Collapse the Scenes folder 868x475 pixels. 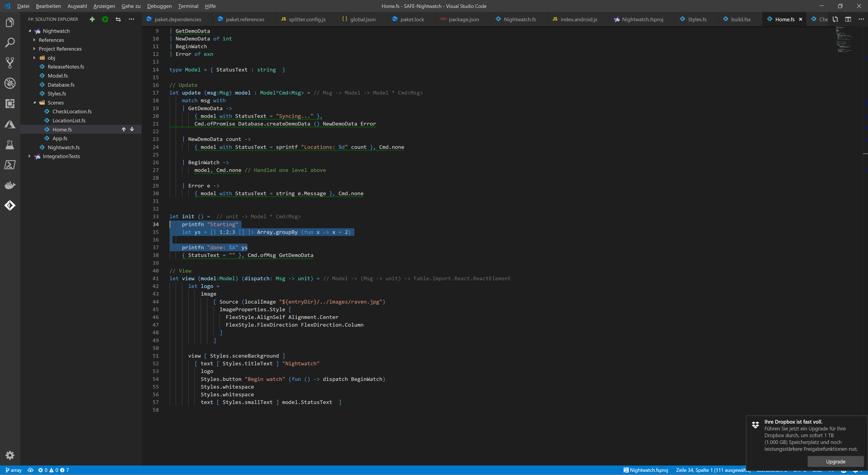pos(35,102)
